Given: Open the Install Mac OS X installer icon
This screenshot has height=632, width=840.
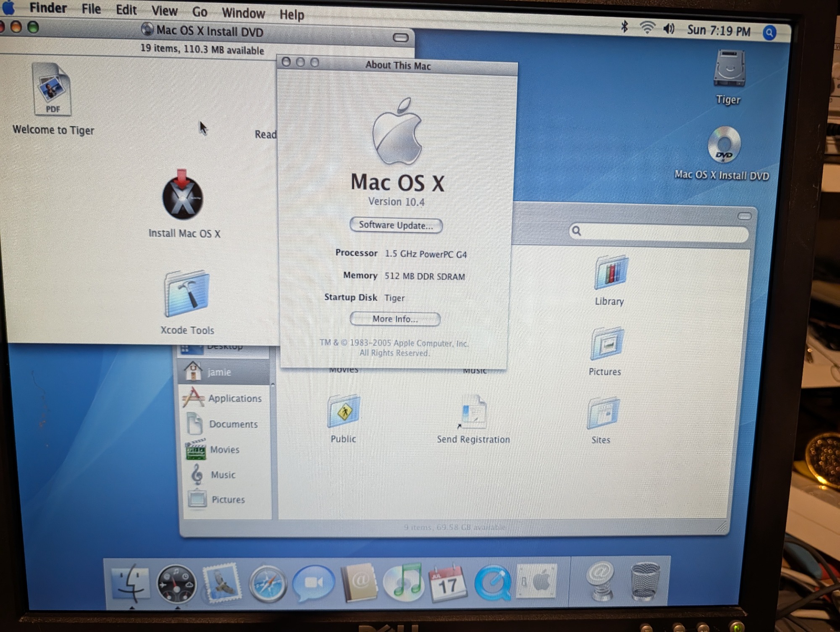Looking at the screenshot, I should tap(183, 197).
